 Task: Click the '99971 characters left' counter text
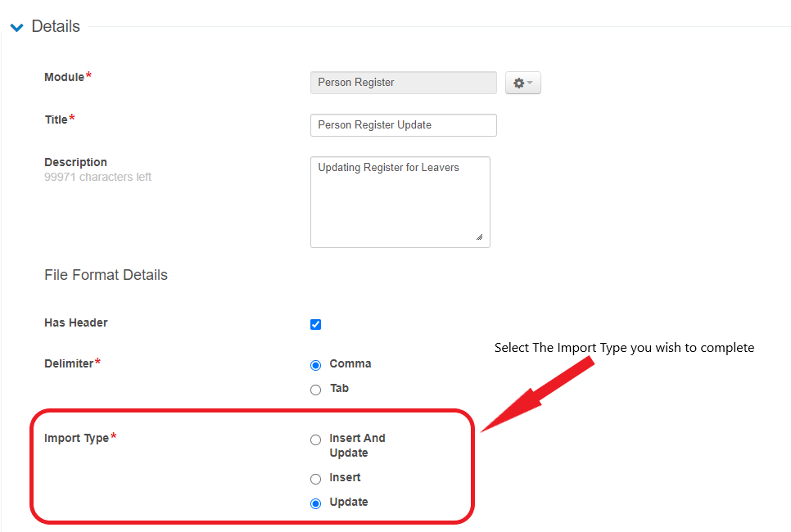[97, 177]
